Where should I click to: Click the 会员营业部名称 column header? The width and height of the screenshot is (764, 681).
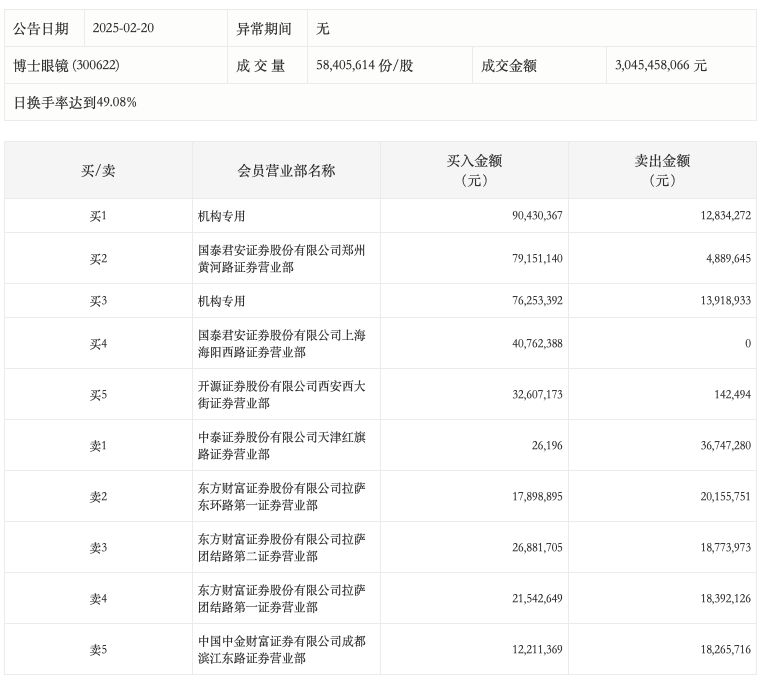click(286, 170)
